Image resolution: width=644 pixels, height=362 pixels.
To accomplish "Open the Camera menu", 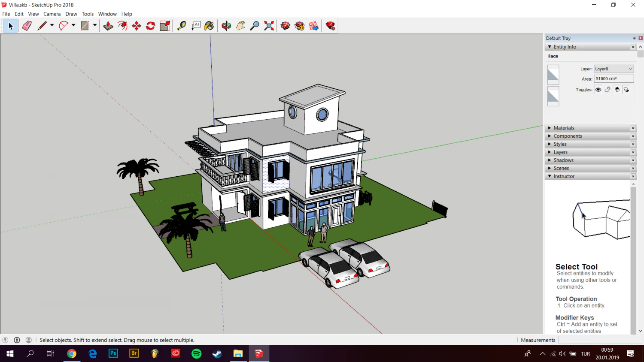I will (52, 14).
